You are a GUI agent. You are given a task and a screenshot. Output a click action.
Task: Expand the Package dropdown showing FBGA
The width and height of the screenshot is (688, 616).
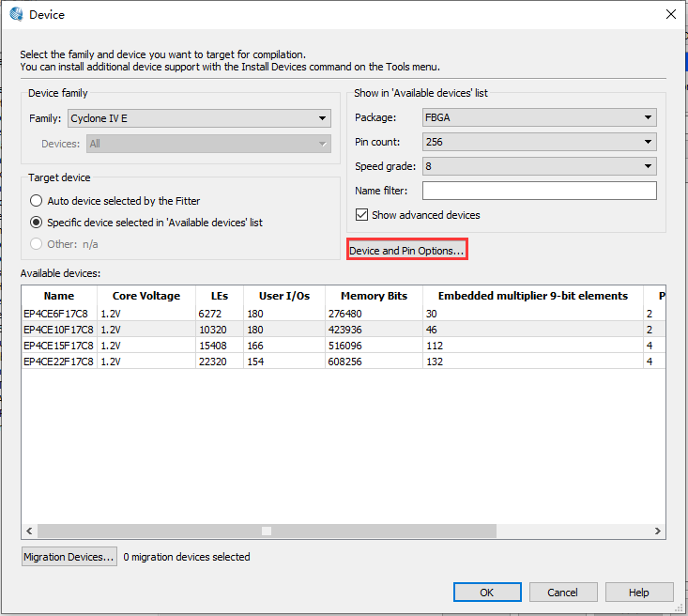click(539, 118)
